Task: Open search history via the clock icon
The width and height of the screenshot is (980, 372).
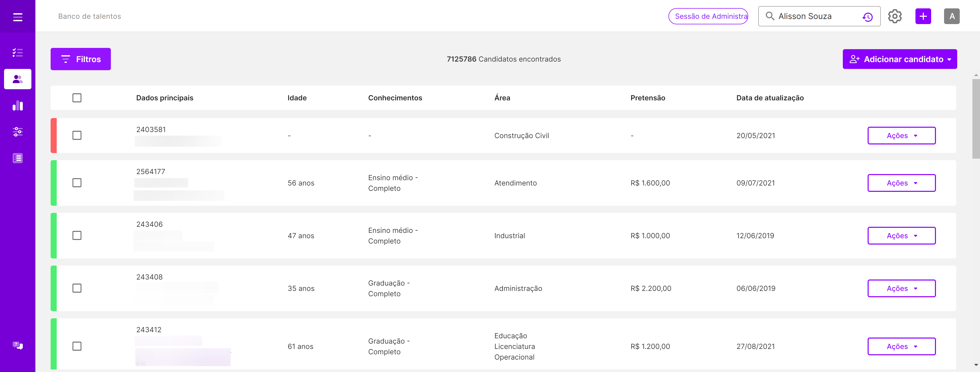Action: pyautogui.click(x=868, y=16)
